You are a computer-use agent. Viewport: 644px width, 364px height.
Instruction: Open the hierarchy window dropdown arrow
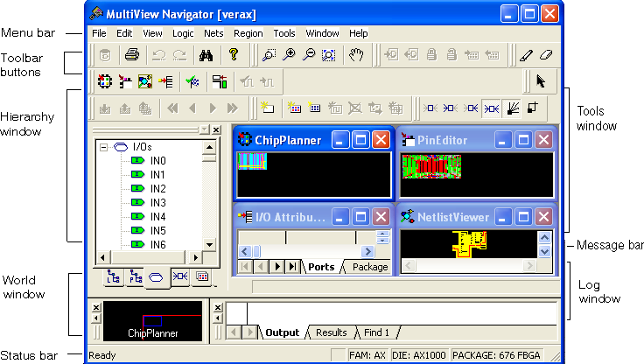(x=205, y=129)
